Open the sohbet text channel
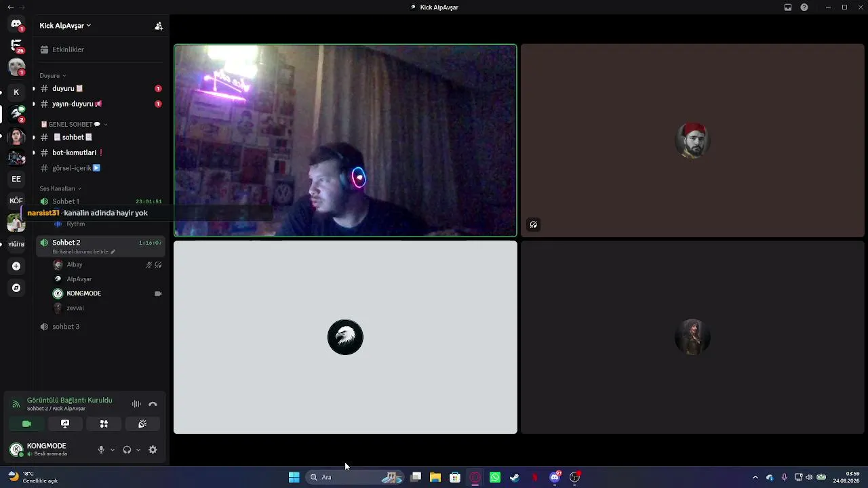The height and width of the screenshot is (488, 868). click(100, 138)
